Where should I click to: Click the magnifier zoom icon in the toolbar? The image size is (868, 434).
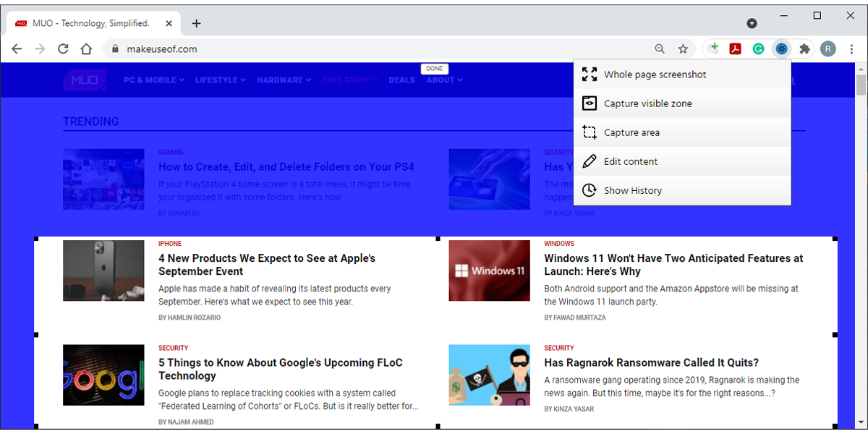click(660, 48)
